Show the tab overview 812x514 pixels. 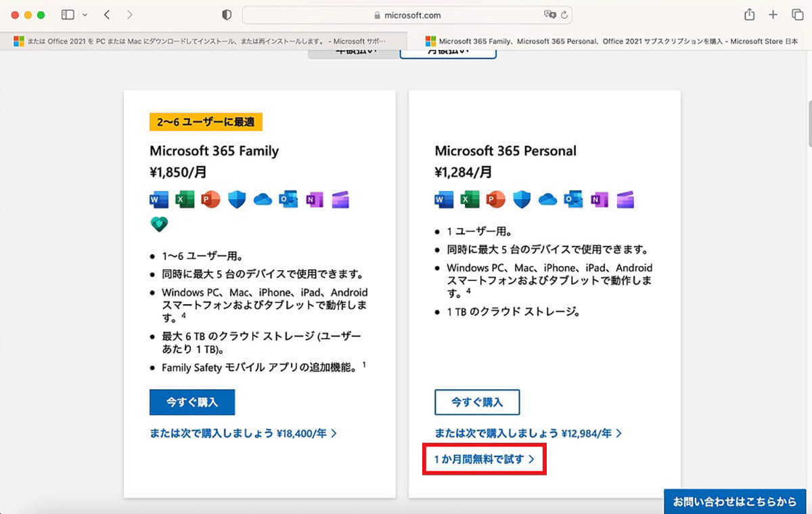[x=796, y=14]
